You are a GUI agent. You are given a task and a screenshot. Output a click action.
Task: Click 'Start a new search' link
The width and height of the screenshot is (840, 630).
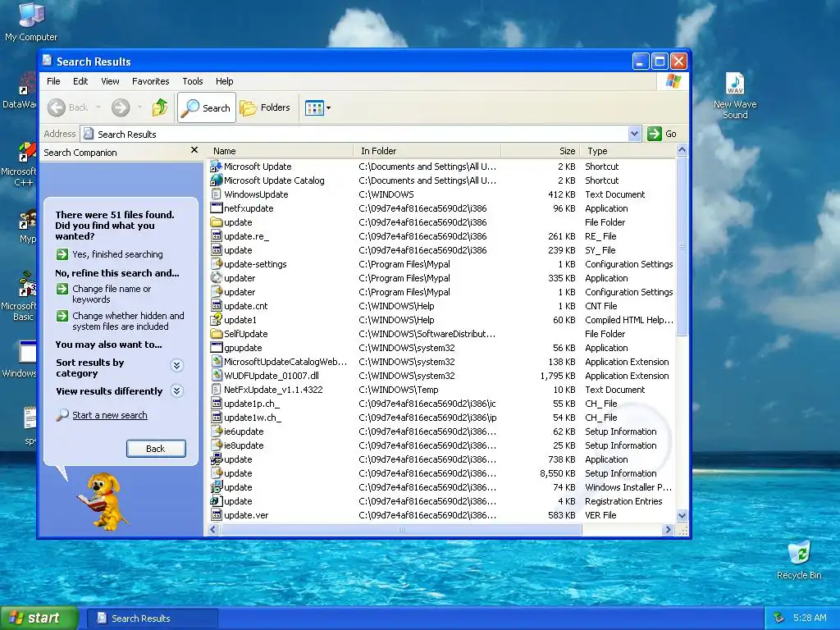click(x=110, y=415)
